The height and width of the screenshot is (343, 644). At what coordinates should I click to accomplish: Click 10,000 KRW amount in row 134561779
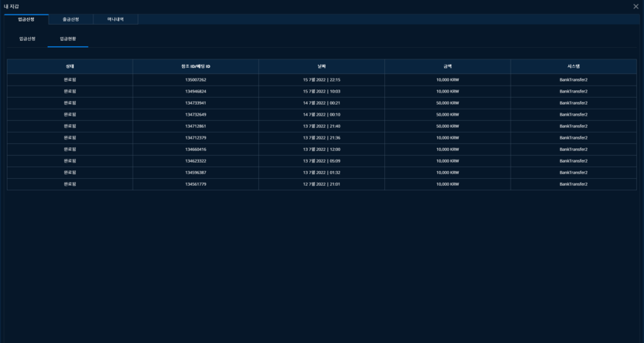447,184
